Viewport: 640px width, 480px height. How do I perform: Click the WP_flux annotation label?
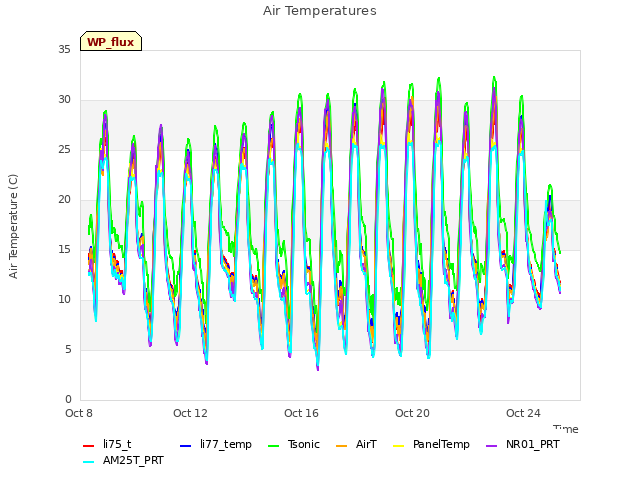coord(111,42)
